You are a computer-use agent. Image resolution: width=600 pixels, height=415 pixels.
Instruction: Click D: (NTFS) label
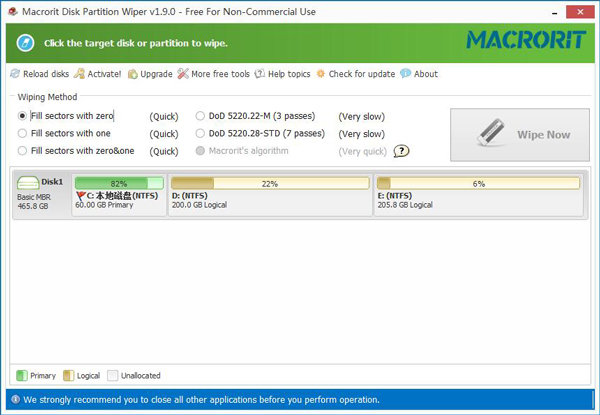coord(190,196)
